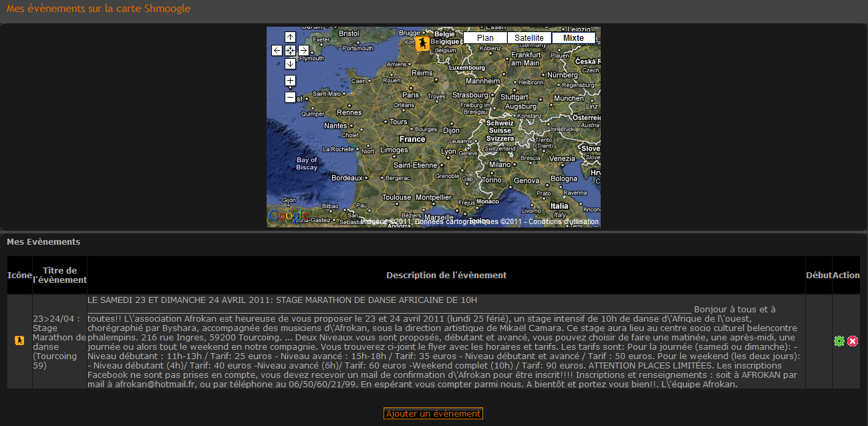Click the Titre de l'évènement column header
The image size is (868, 426).
pyautogui.click(x=59, y=275)
